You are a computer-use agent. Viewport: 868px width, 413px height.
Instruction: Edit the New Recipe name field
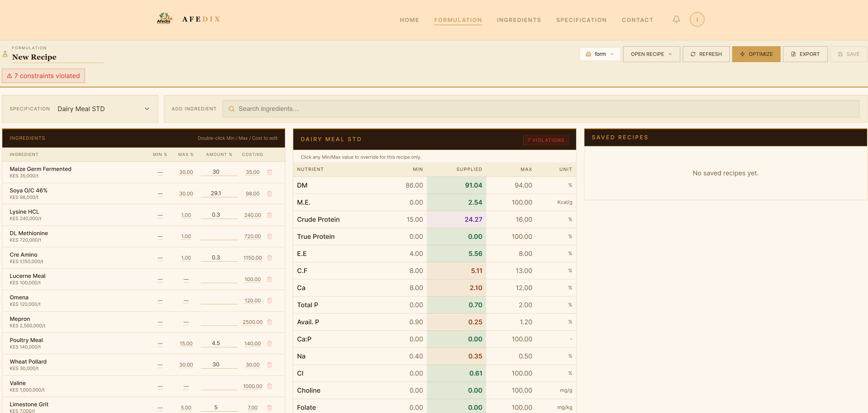click(x=58, y=57)
